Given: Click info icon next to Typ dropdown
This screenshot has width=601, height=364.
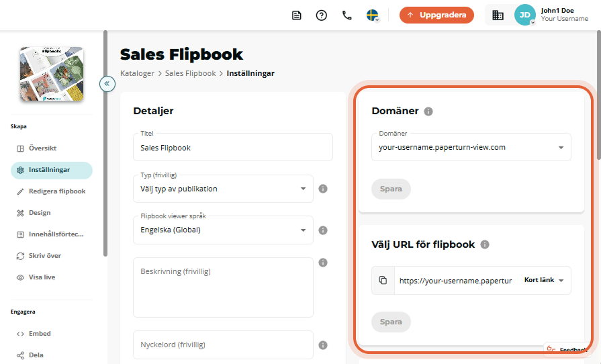Looking at the screenshot, I should coord(323,189).
